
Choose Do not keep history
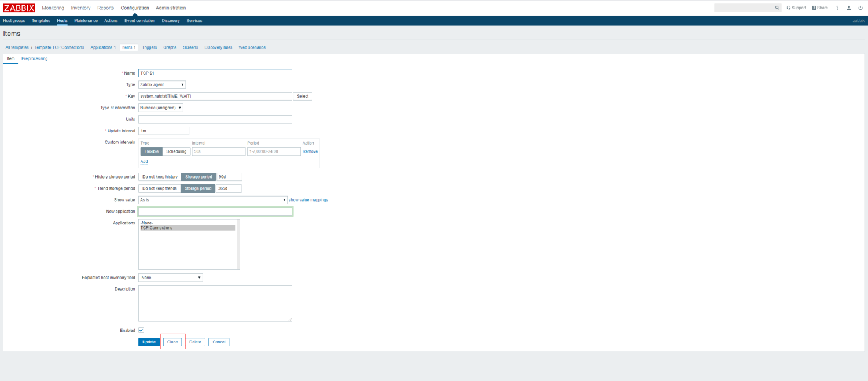(x=160, y=177)
